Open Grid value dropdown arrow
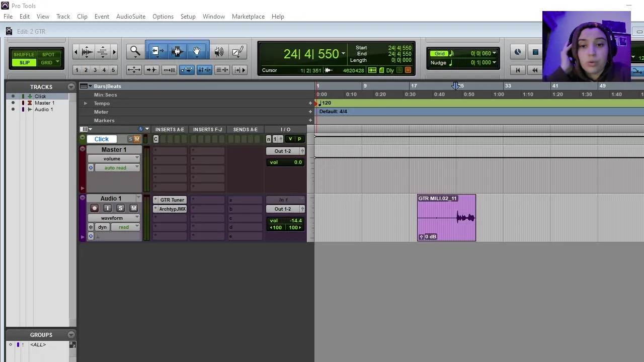Screen dimensions: 644x362 point(494,53)
